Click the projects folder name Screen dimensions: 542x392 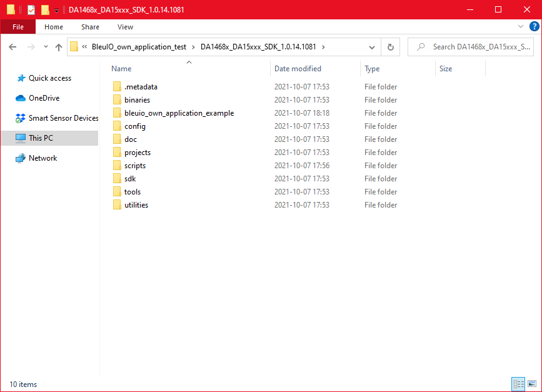138,153
